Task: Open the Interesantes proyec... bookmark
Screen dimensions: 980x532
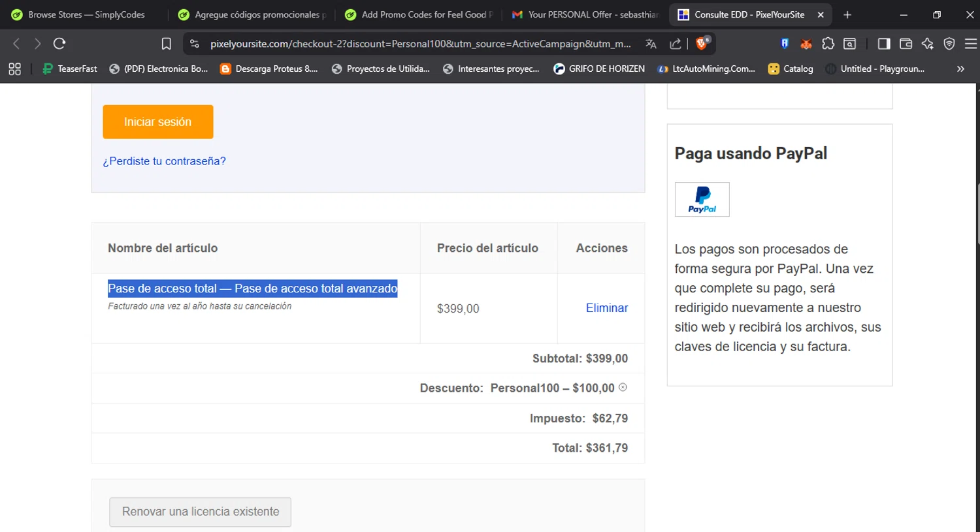Action: 492,69
